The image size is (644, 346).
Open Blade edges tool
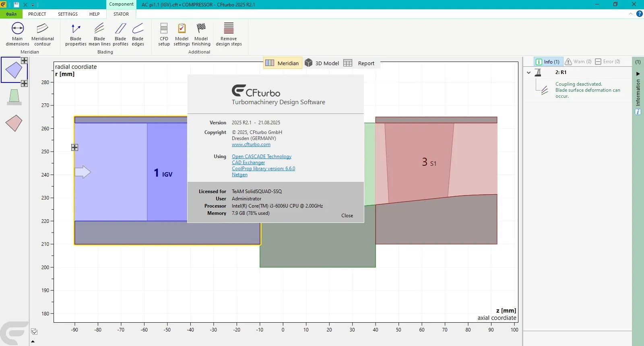(x=138, y=35)
